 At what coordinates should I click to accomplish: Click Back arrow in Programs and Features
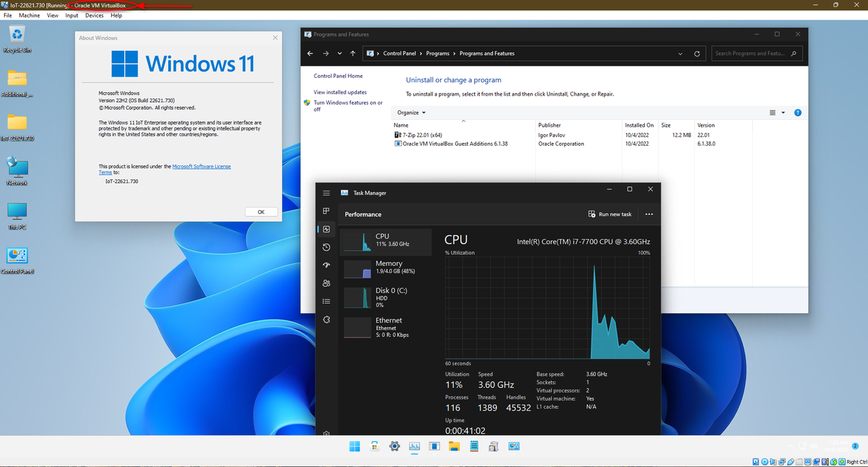coord(310,54)
